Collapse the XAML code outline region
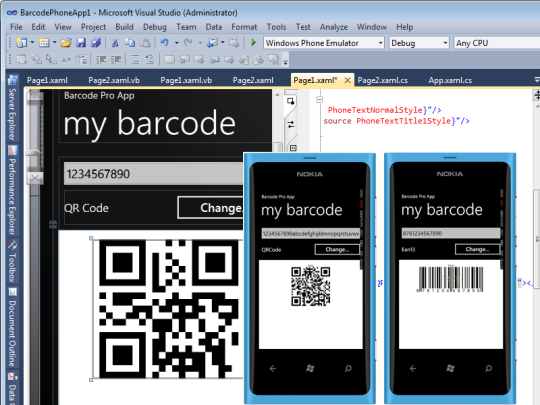The image size is (540, 405). 320,100
